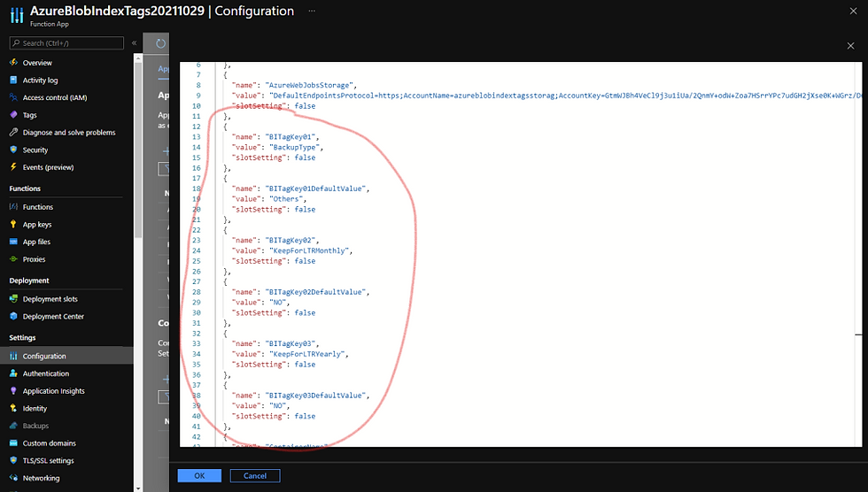Click "BackupType" value in editor

[x=294, y=147]
